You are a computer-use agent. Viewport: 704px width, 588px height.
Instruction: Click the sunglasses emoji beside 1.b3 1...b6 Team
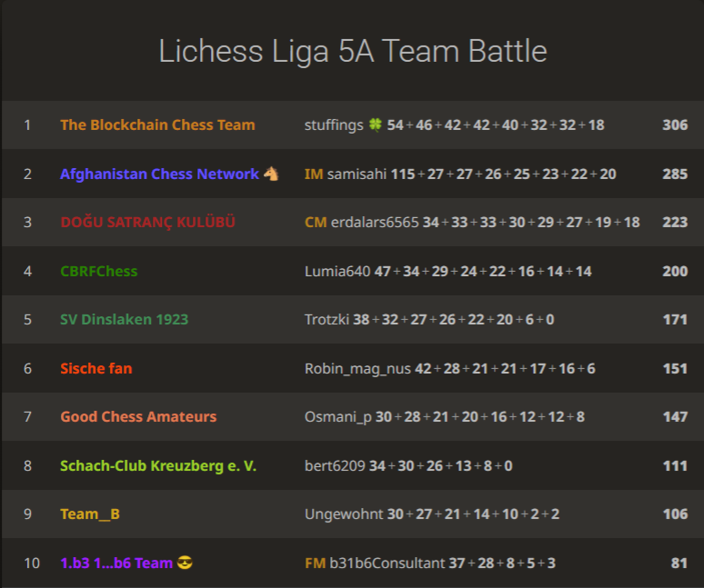coord(185,563)
